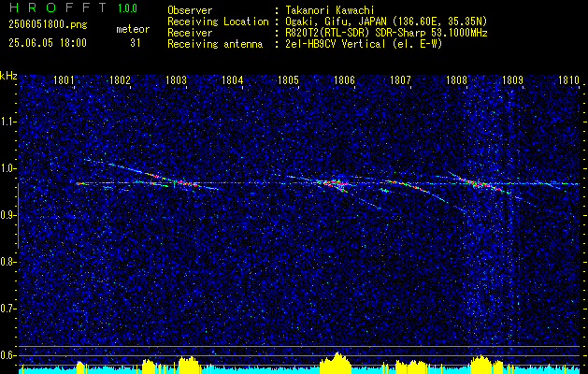Click the bright meteor echo near 1806
The width and height of the screenshot is (588, 374).
[334, 184]
